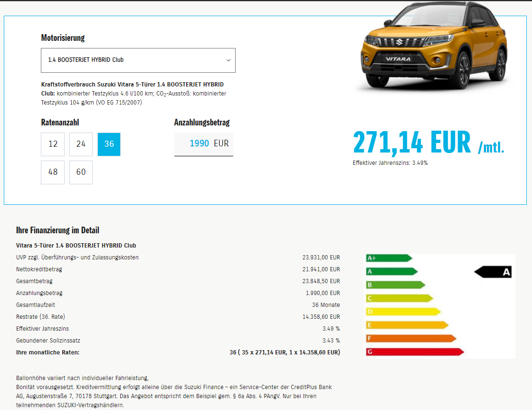Screen dimensions: 532x410
Task: Click UVP zzgl. Überführungs- label
Action: click(x=77, y=257)
